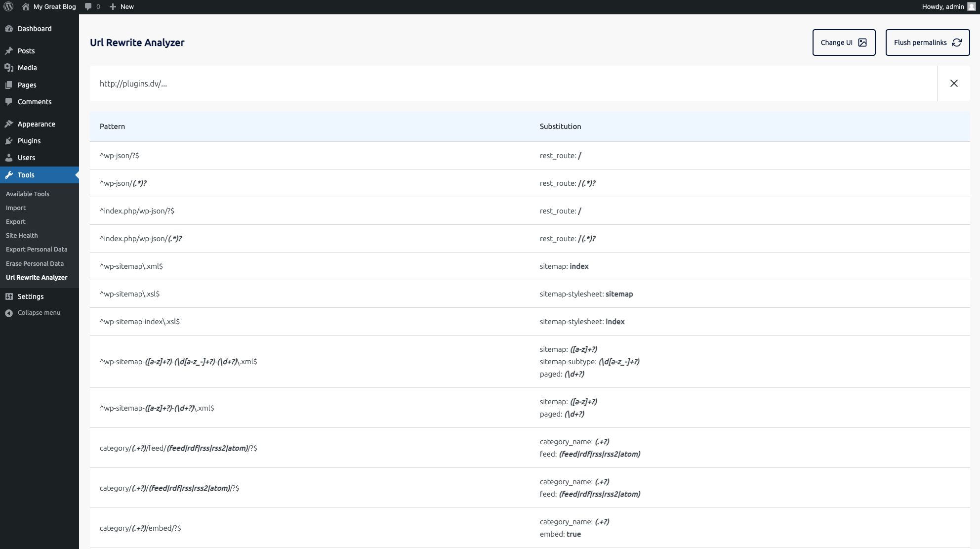Select Tools menu label
Screen dimensions: 980x549
point(26,175)
